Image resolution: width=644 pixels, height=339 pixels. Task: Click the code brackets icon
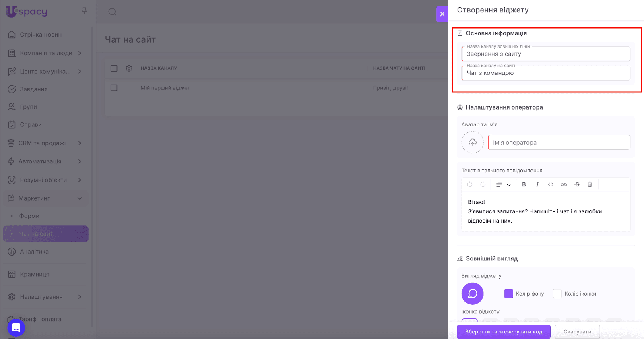pos(551,184)
